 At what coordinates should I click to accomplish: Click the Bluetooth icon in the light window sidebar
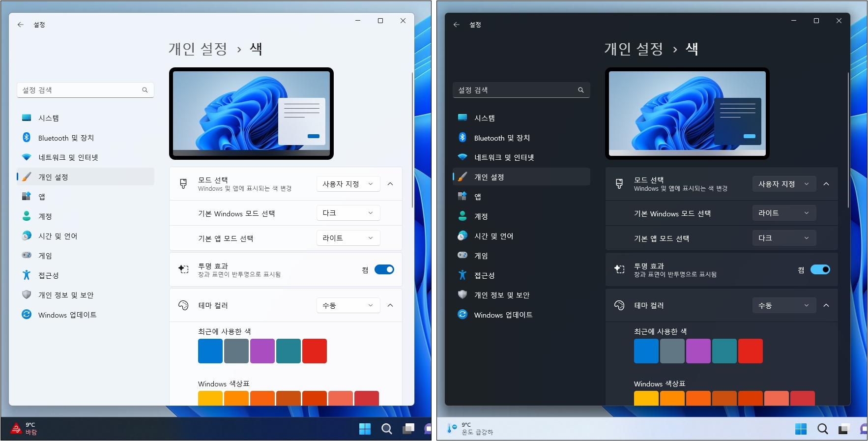click(x=27, y=137)
